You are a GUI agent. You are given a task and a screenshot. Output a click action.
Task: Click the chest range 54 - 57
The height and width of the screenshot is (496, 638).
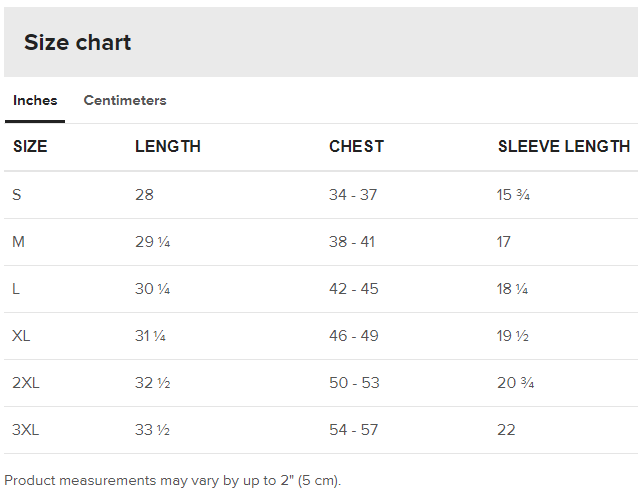coord(354,430)
